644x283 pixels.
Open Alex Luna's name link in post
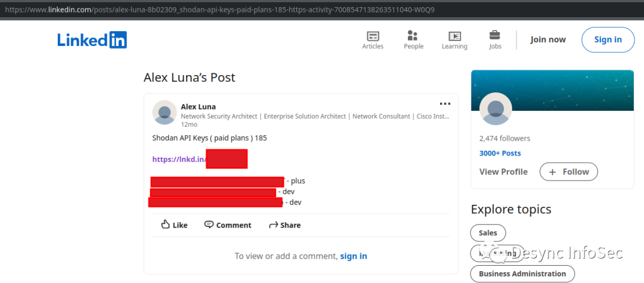[198, 107]
